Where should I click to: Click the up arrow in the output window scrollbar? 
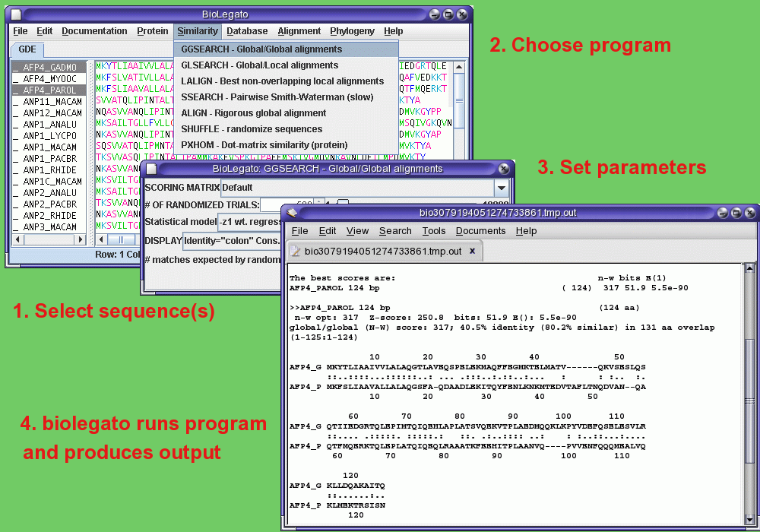click(749, 268)
